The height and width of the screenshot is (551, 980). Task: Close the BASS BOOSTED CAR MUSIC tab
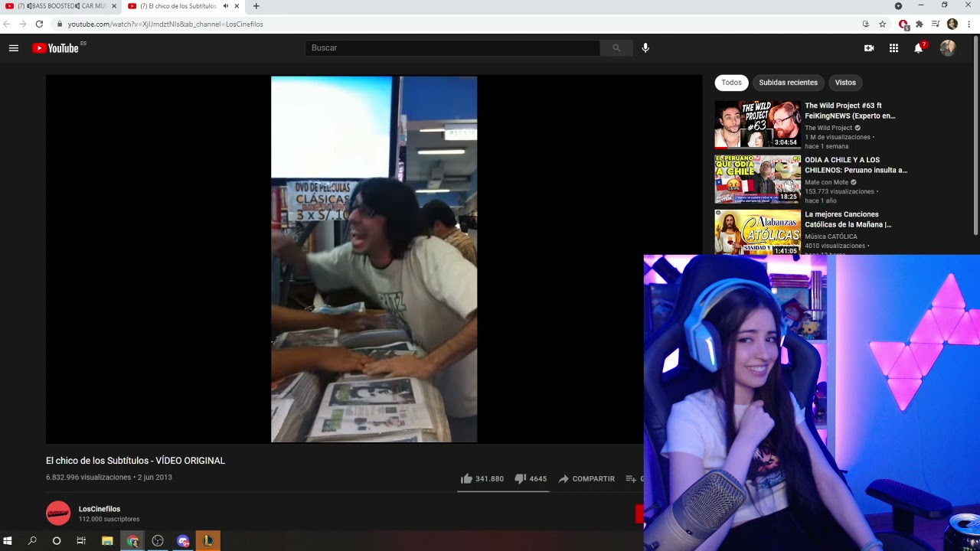114,6
